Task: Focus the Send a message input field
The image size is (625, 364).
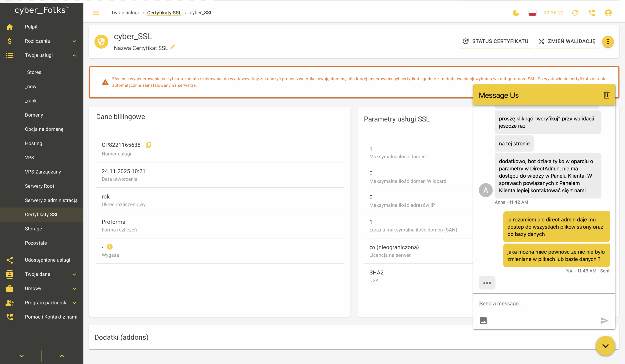Action: click(541, 303)
